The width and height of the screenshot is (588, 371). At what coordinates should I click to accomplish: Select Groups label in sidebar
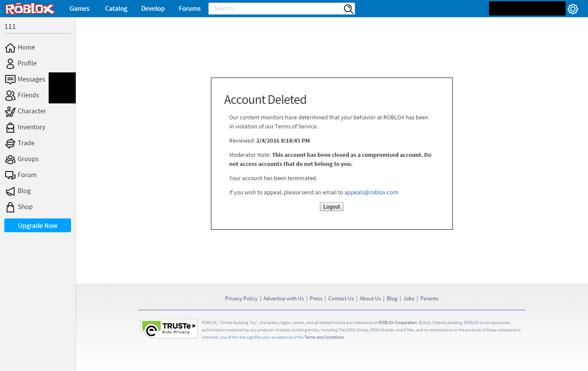(28, 159)
